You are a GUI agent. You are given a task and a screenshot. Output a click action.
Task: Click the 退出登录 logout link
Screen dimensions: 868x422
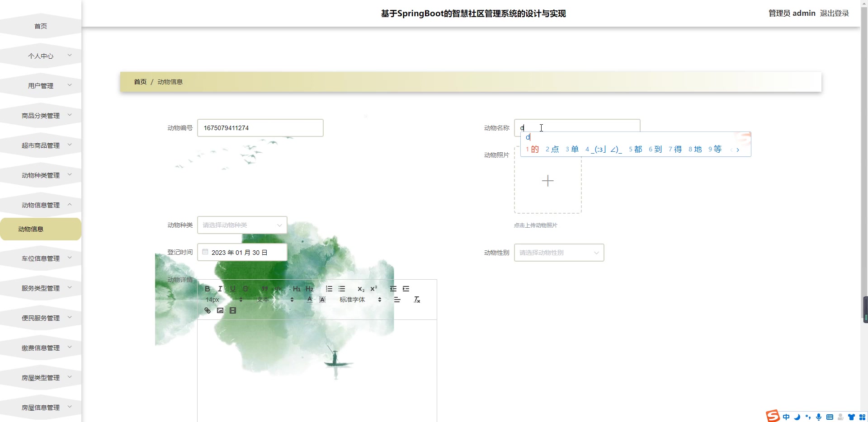[x=834, y=13]
